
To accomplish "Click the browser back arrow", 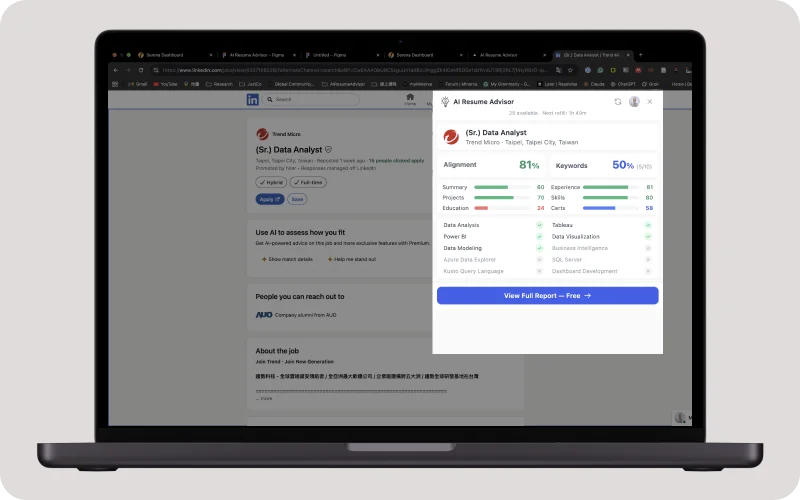I will coord(116,70).
